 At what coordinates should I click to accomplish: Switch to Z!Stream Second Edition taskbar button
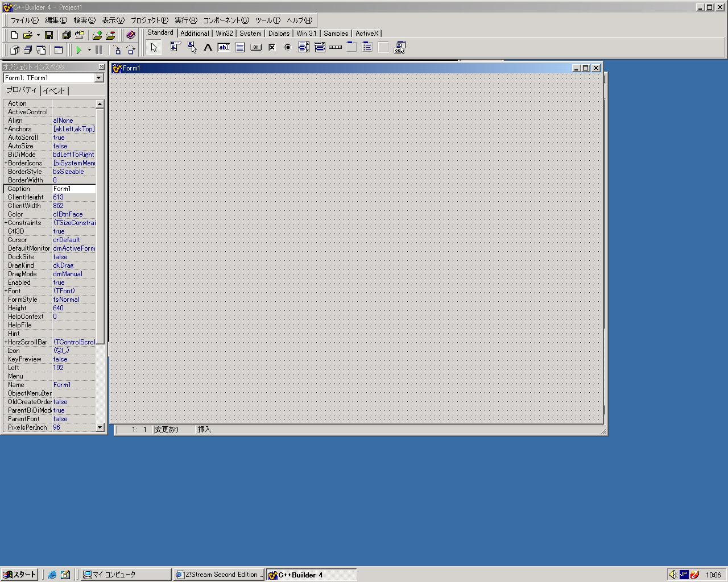220,575
